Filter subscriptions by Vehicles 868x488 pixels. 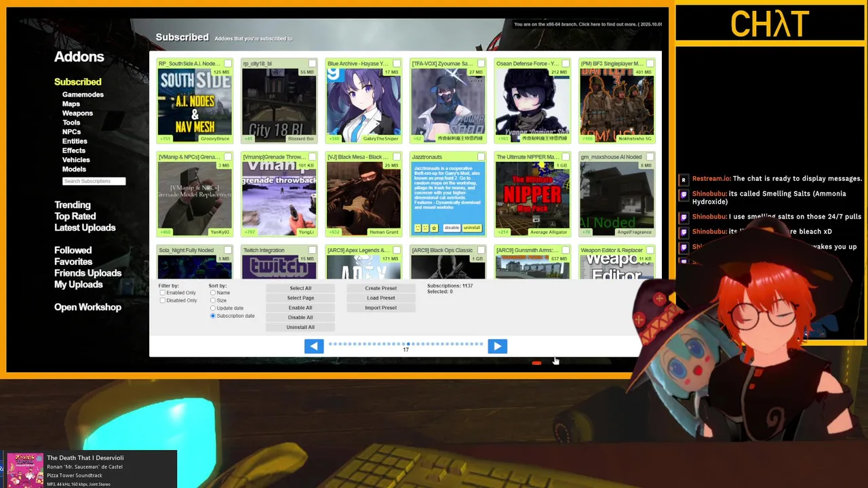coord(76,160)
